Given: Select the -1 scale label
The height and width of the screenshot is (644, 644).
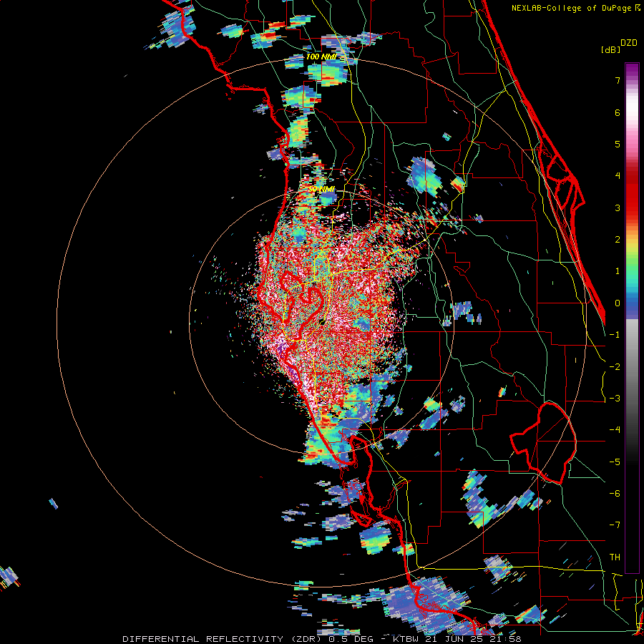Looking at the screenshot, I should click(615, 335).
